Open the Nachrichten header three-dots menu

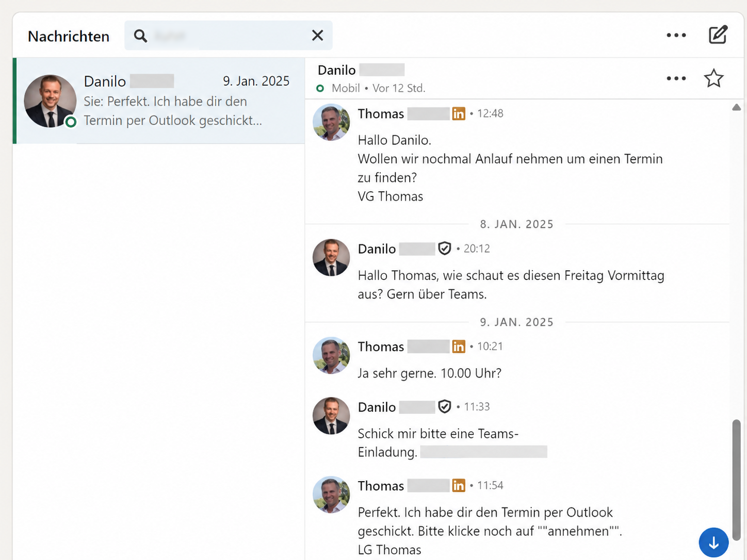click(x=676, y=35)
